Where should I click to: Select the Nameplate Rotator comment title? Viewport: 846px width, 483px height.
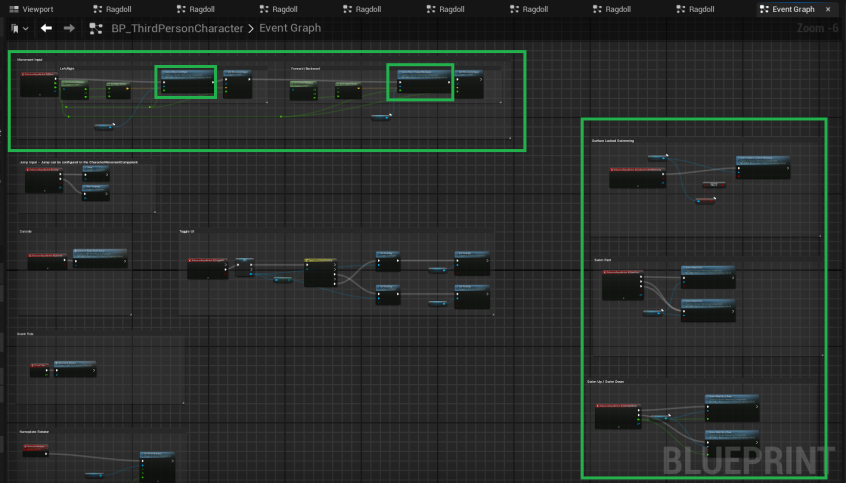coord(35,432)
